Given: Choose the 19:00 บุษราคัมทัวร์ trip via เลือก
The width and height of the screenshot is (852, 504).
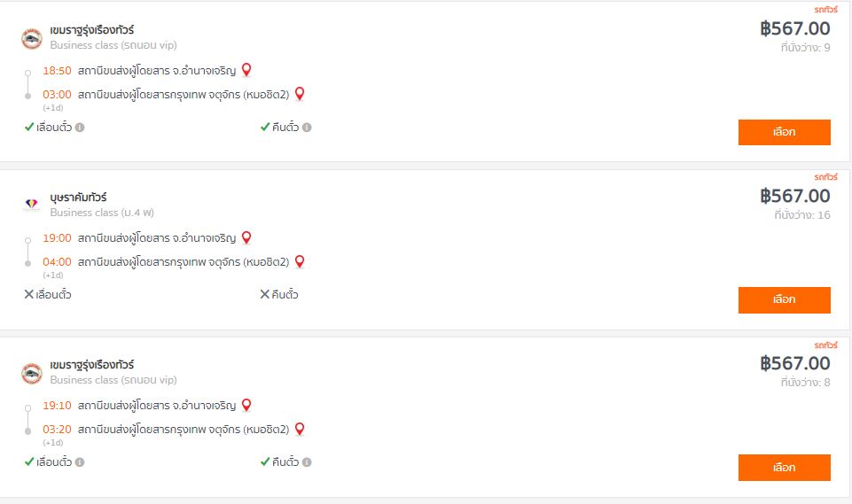Looking at the screenshot, I should [784, 299].
